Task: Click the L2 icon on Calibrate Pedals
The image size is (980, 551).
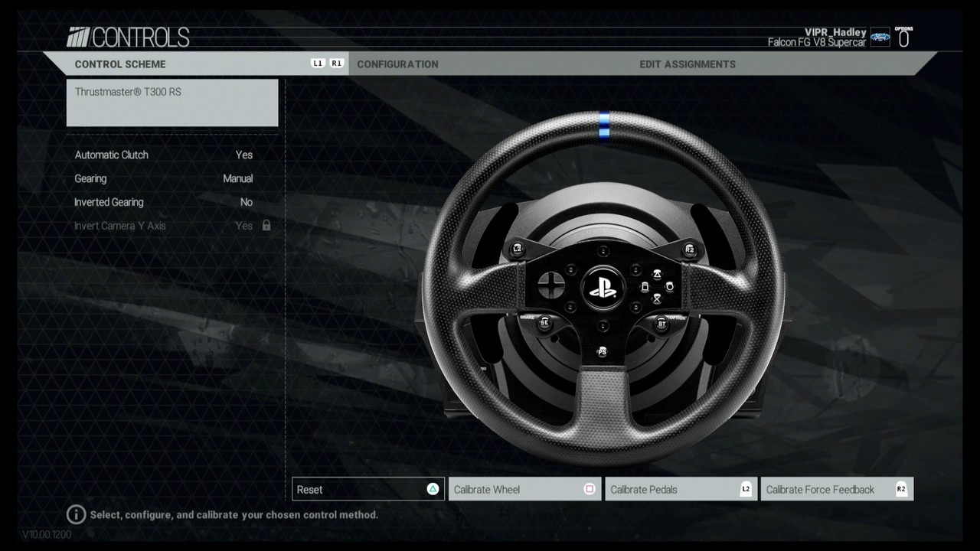Action: pos(746,489)
